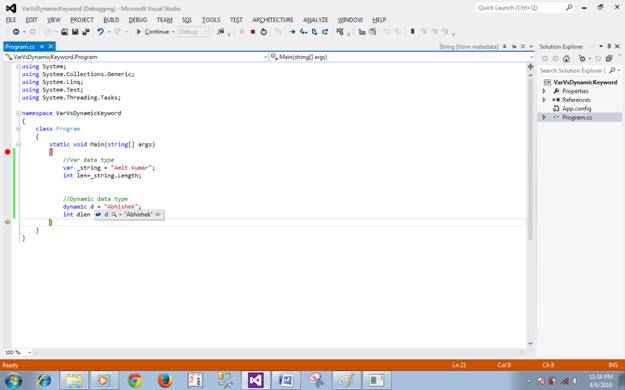Click the Save Program.cs disk icon
The width and height of the screenshot is (625, 390).
75,32
